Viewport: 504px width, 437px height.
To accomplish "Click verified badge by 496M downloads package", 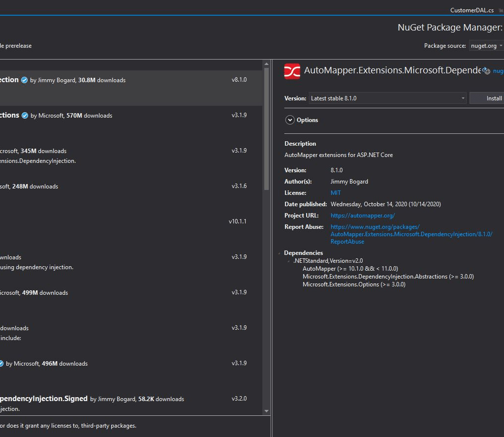I will 1,363.
